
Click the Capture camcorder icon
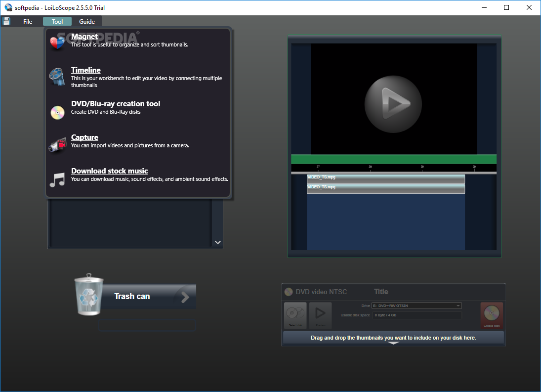[57, 145]
